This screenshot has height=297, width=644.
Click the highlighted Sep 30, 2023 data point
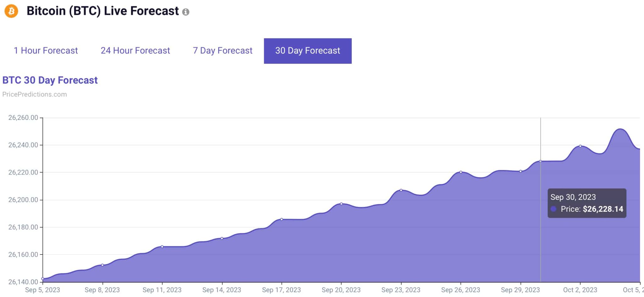[x=541, y=161]
